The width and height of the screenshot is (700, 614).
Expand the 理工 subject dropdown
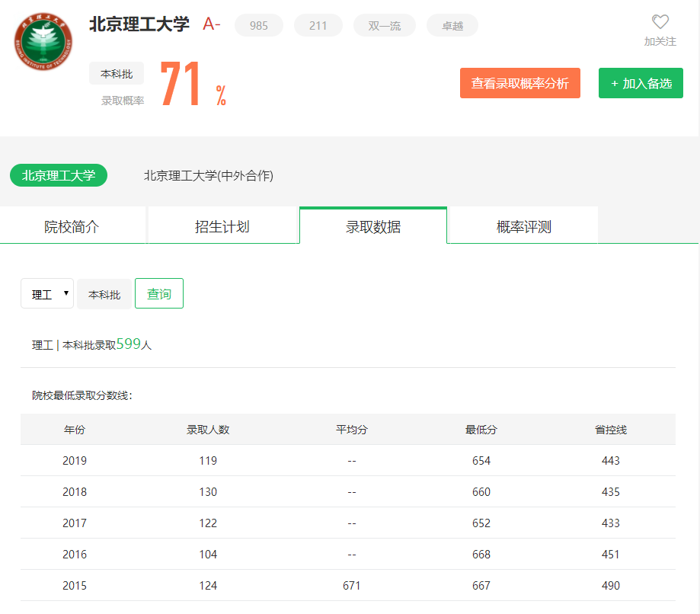(47, 293)
